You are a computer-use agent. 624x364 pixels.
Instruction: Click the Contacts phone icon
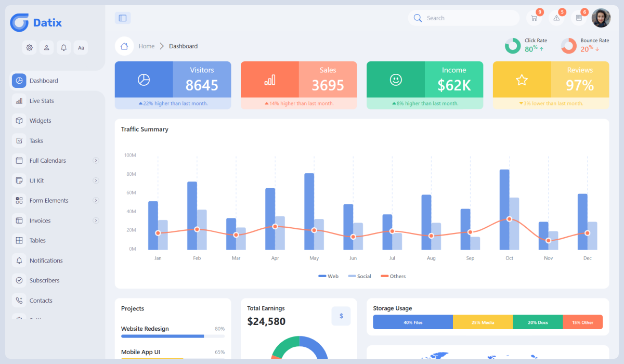[19, 301]
